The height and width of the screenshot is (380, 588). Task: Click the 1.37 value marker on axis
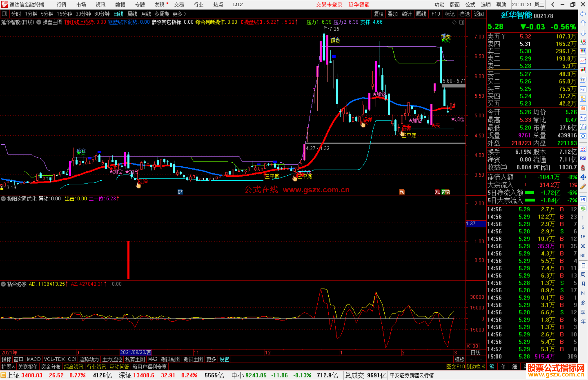tap(476, 224)
